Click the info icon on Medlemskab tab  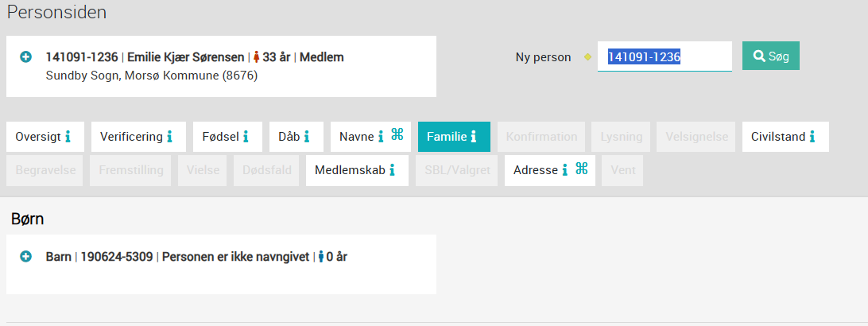point(392,170)
